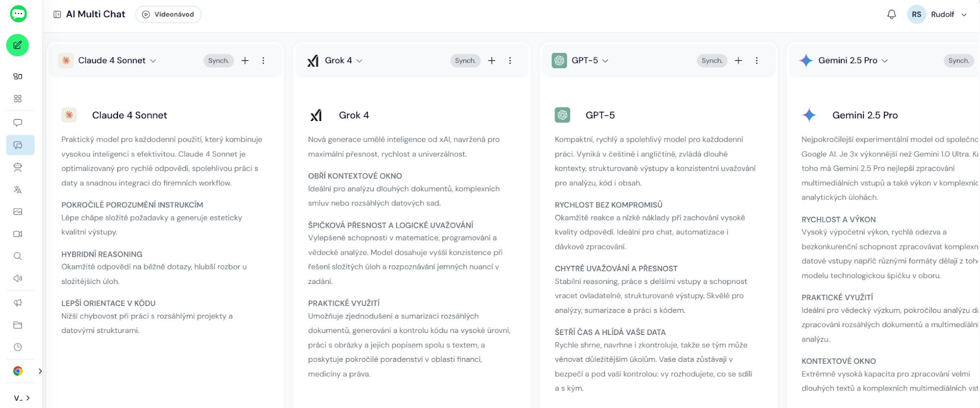The width and height of the screenshot is (980, 408).
Task: Open the robot assistant icon
Action: tap(18, 167)
